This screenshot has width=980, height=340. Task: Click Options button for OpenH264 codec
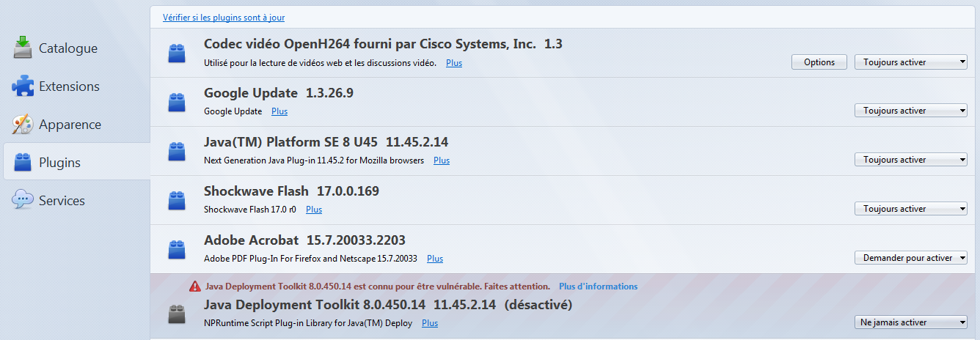(819, 62)
